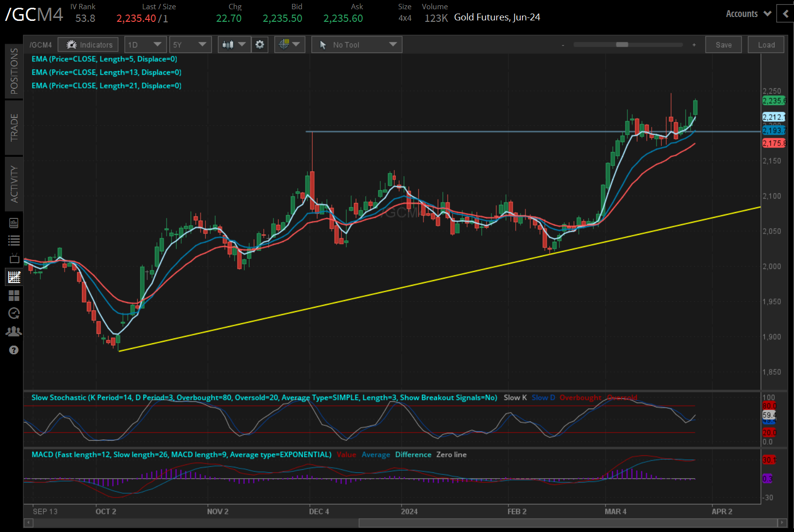Open the watchlist list icon in sidebar
Image resolution: width=794 pixels, height=532 pixels.
pyautogui.click(x=14, y=240)
